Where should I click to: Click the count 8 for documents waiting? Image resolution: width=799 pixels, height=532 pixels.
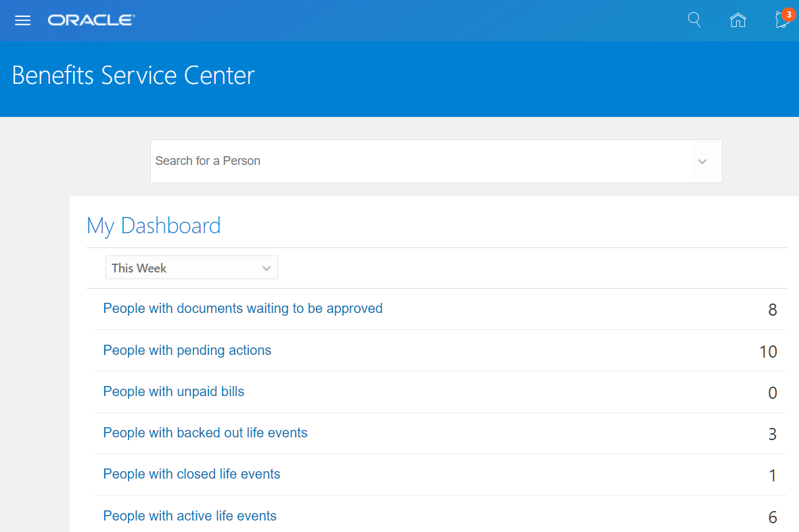[773, 310]
